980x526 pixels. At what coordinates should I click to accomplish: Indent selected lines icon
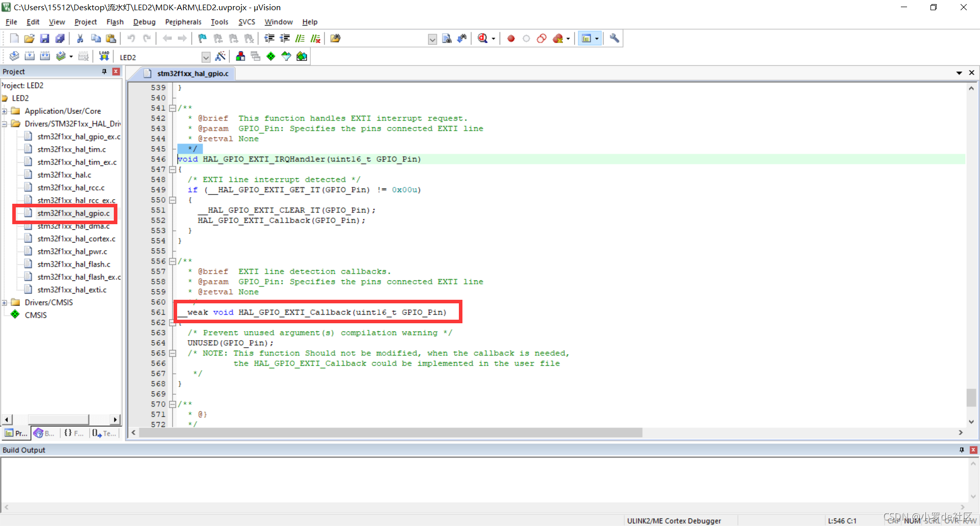tap(269, 38)
